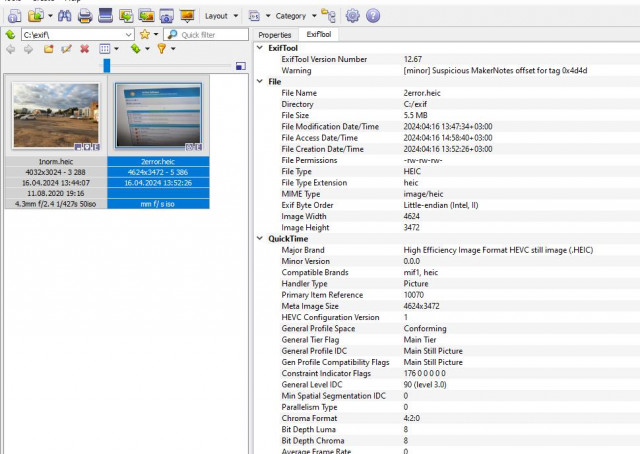Click the green tag sort icon
Viewport: 640px width, 454px height.
[136, 49]
